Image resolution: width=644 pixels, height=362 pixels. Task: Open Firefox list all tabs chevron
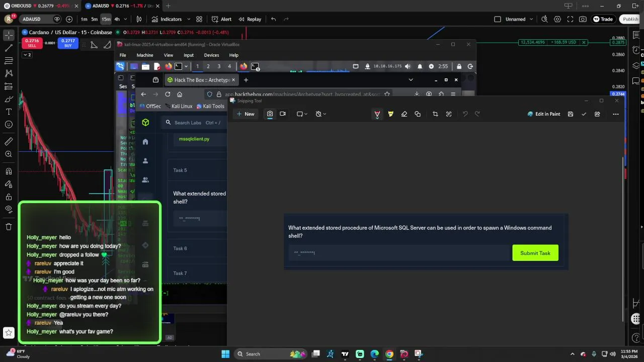point(411,80)
